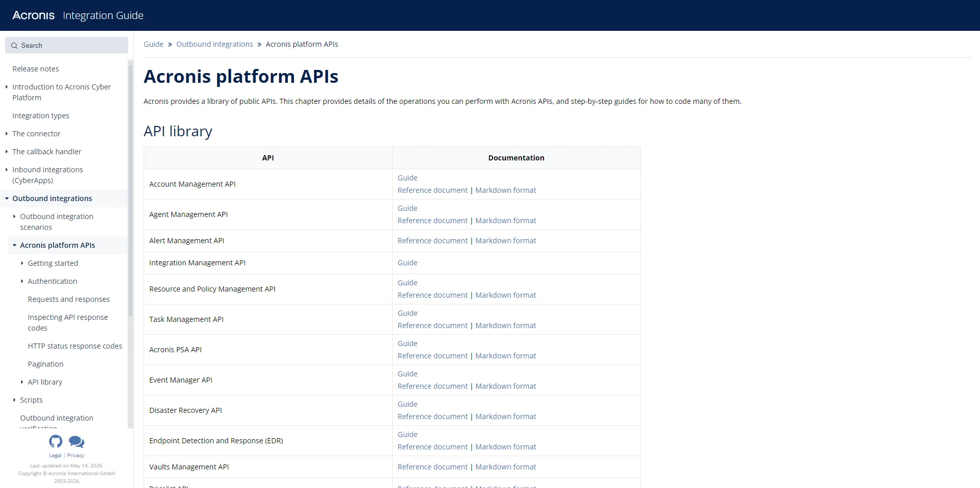Image resolution: width=980 pixels, height=488 pixels.
Task: Open Reference document for Alert Management API
Action: 432,241
